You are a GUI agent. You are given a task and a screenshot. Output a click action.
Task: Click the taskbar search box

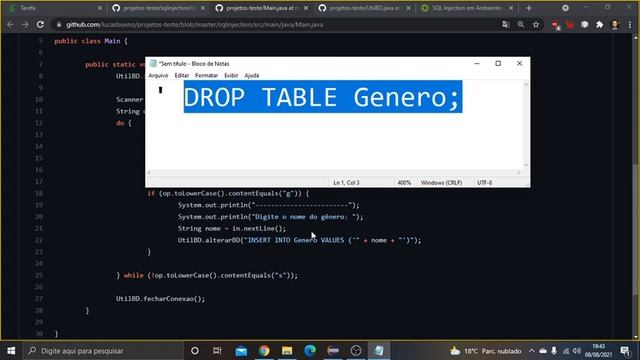(x=103, y=351)
